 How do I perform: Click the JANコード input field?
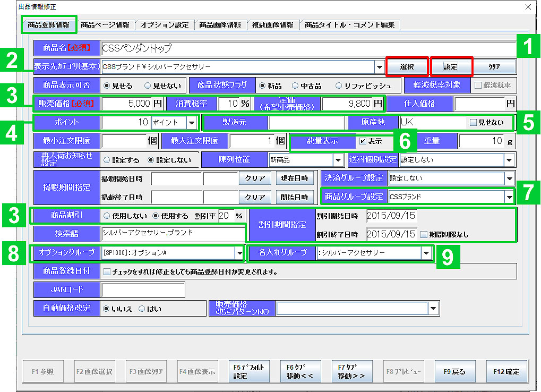tap(143, 290)
